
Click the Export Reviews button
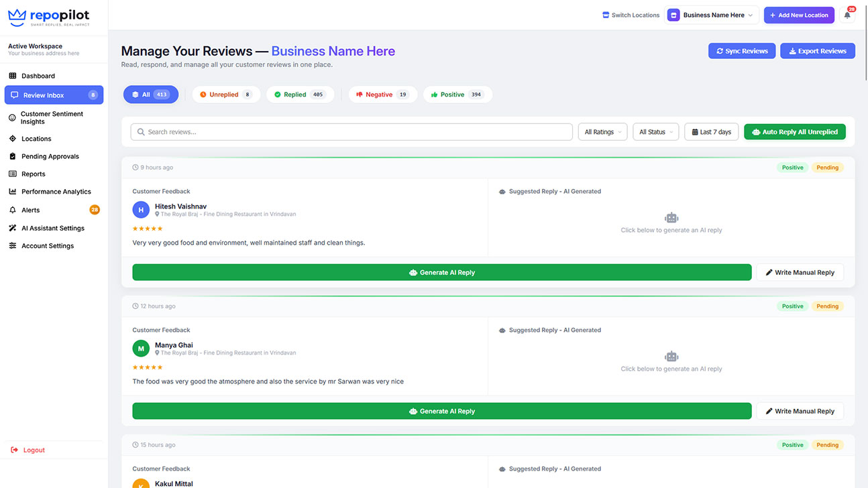coord(817,51)
